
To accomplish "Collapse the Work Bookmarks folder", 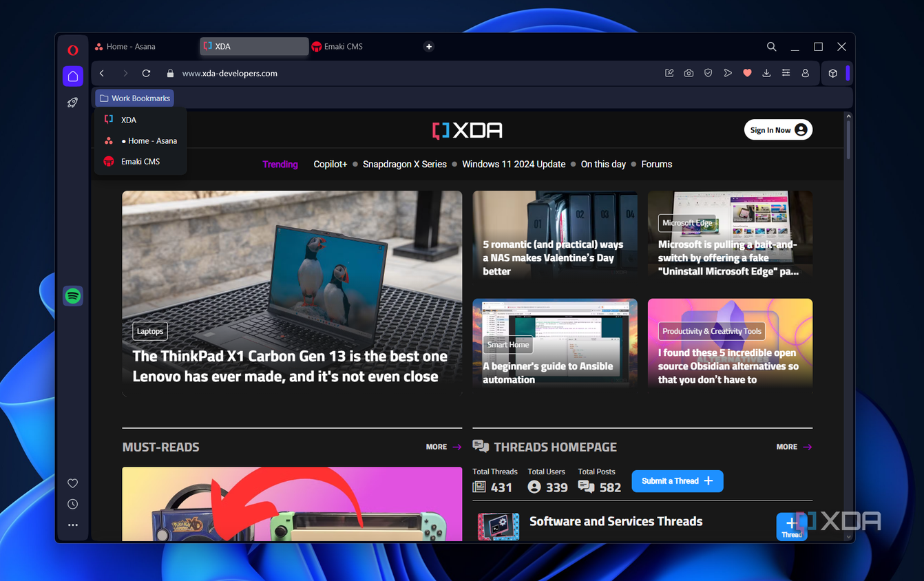I will pos(134,98).
